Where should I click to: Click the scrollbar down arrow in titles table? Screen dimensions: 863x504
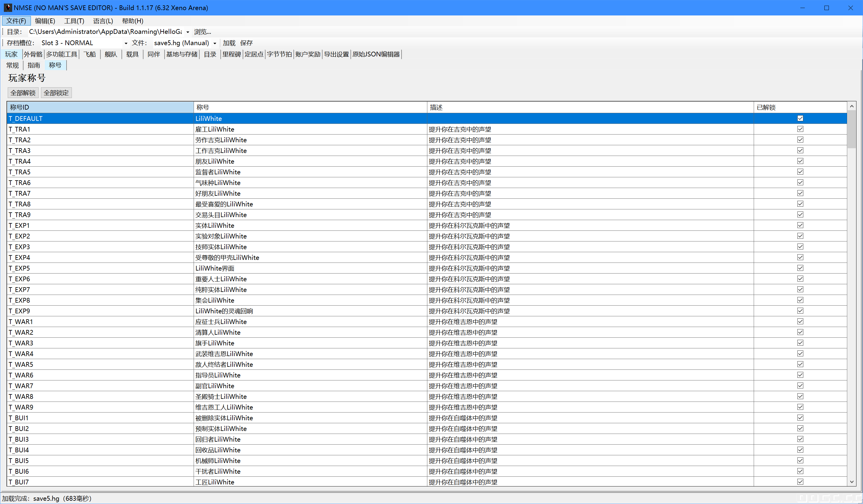point(852,482)
